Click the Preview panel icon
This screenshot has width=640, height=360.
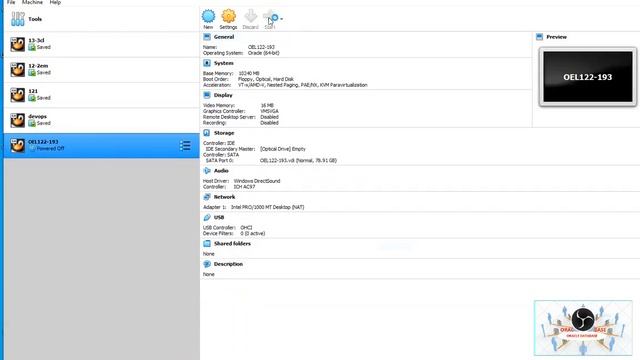coord(539,37)
